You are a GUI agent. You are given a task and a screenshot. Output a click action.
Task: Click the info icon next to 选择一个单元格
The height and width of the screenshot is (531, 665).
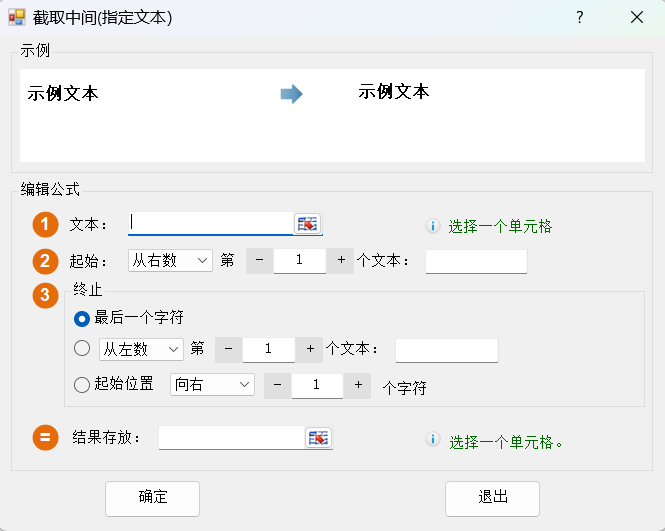pyautogui.click(x=433, y=226)
